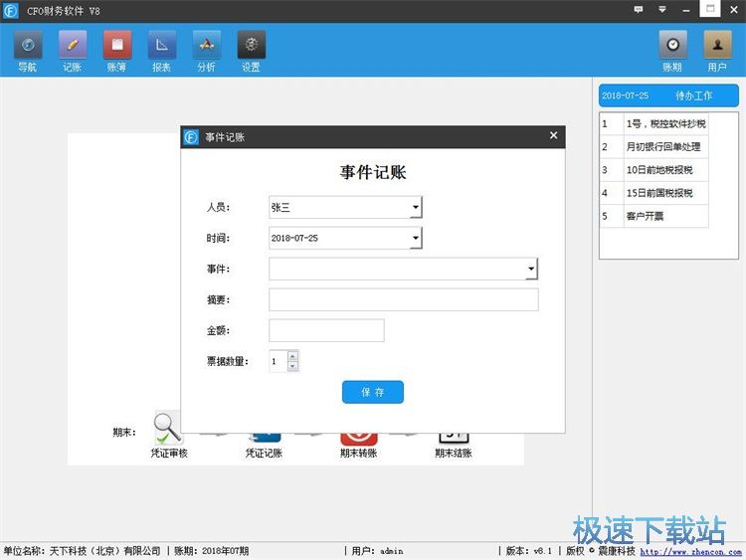746x560 pixels.
Task: Open the 报表 reports toolbar icon
Action: 162,51
